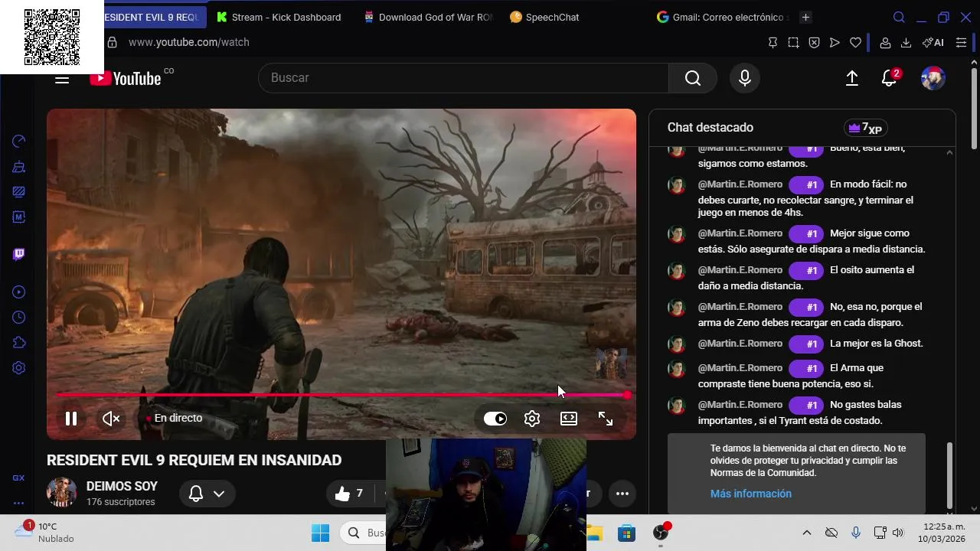Switch to the Stream - Kick Dashboard tab
980x551 pixels.
(x=279, y=17)
